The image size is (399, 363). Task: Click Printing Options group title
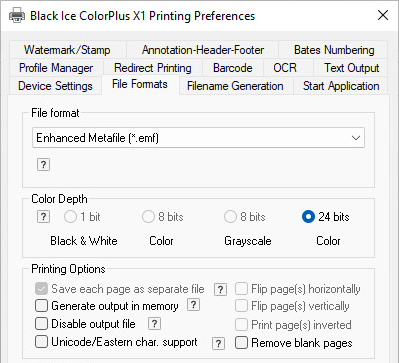click(68, 269)
